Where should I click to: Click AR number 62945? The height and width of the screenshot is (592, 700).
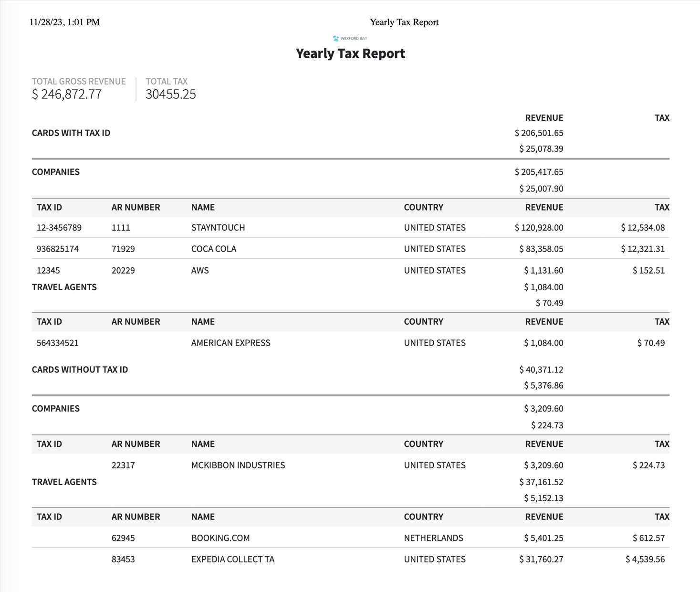[x=123, y=538]
